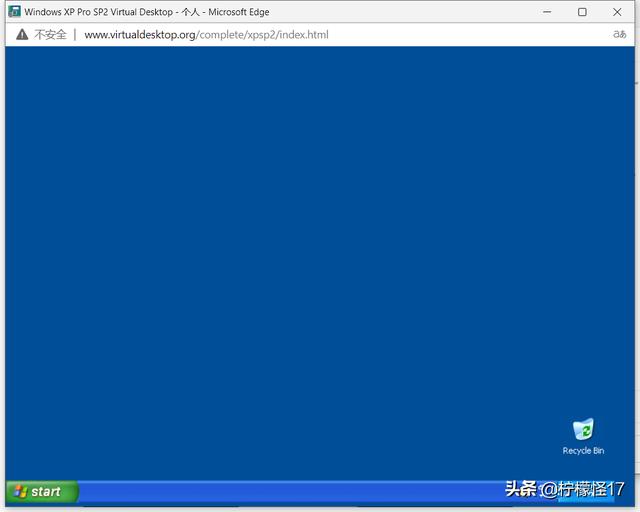Image resolution: width=640 pixels, height=512 pixels.
Task: Open the translate/read-aloud icon in address bar
Action: 620,34
